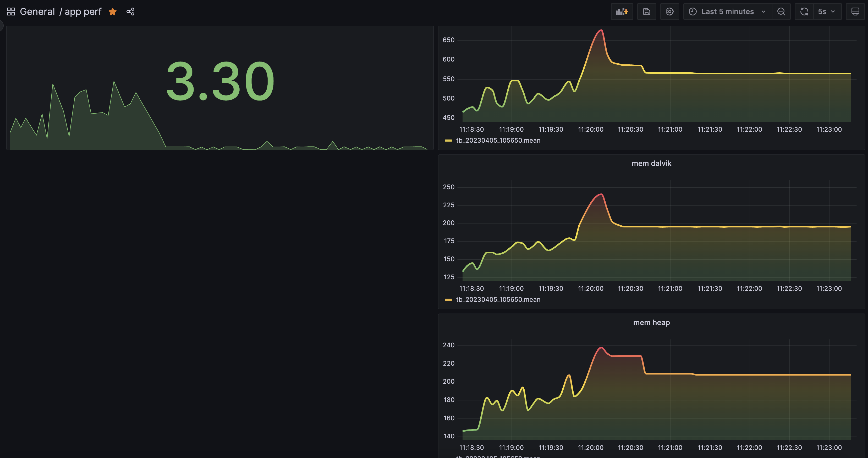Click the 3.30 stat value panel

click(x=220, y=81)
